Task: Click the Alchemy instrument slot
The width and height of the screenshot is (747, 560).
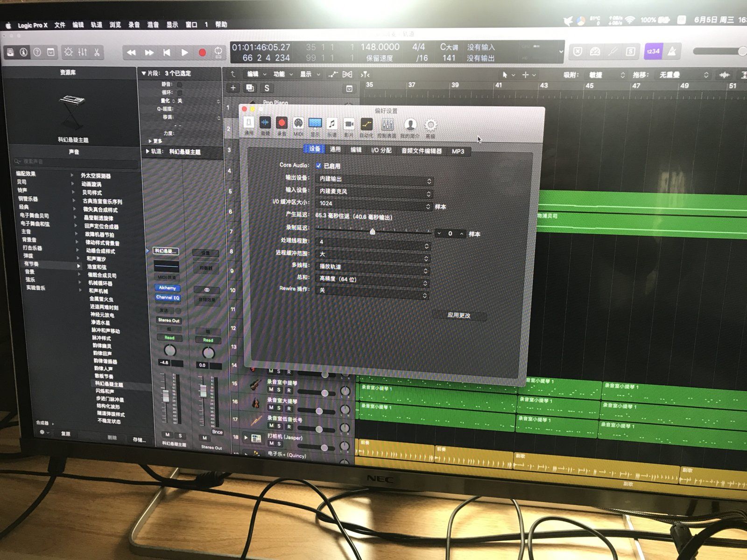Action: coord(167,288)
